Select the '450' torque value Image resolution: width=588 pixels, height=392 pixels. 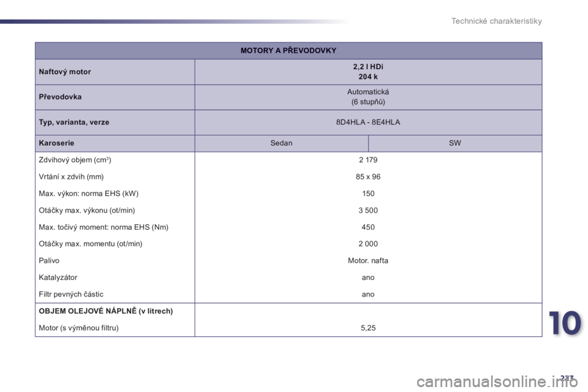368,227
